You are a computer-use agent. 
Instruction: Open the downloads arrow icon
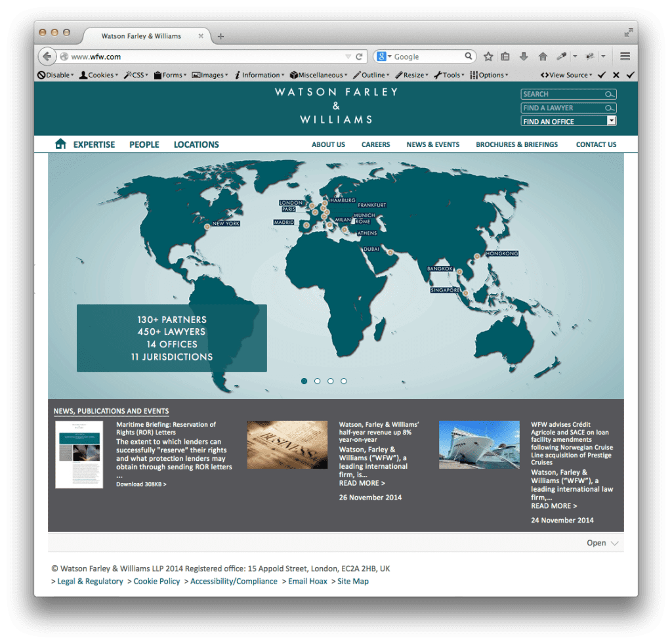pyautogui.click(x=524, y=56)
